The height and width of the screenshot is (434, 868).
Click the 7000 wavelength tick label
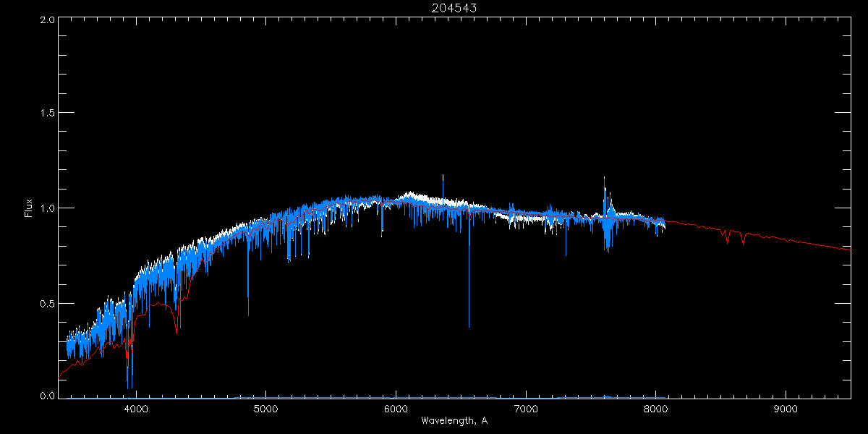click(526, 407)
